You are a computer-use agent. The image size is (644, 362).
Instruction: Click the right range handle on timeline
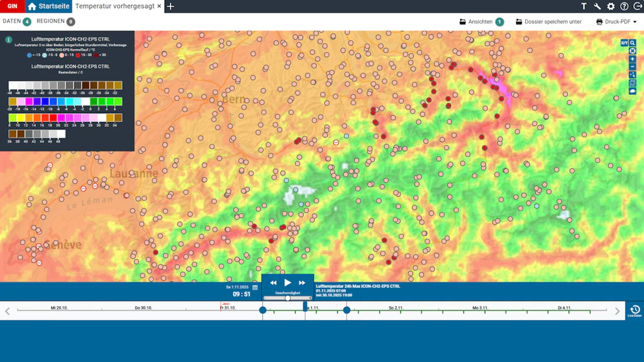pyautogui.click(x=347, y=310)
